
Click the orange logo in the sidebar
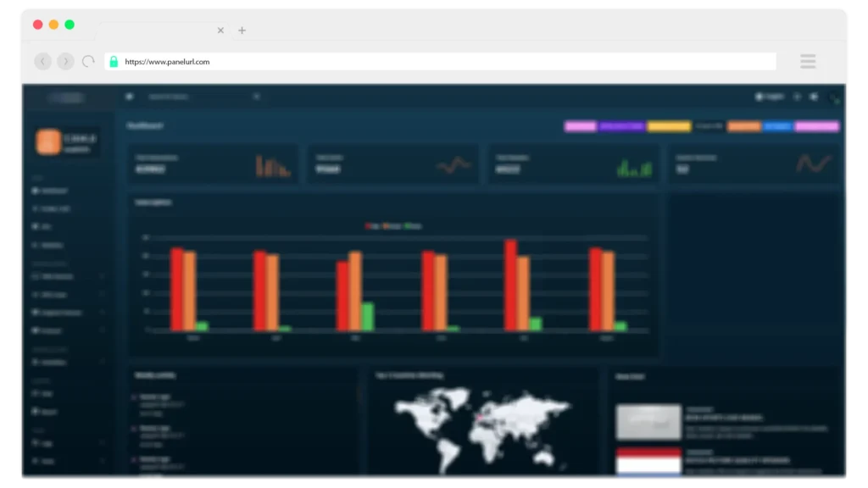pos(48,141)
